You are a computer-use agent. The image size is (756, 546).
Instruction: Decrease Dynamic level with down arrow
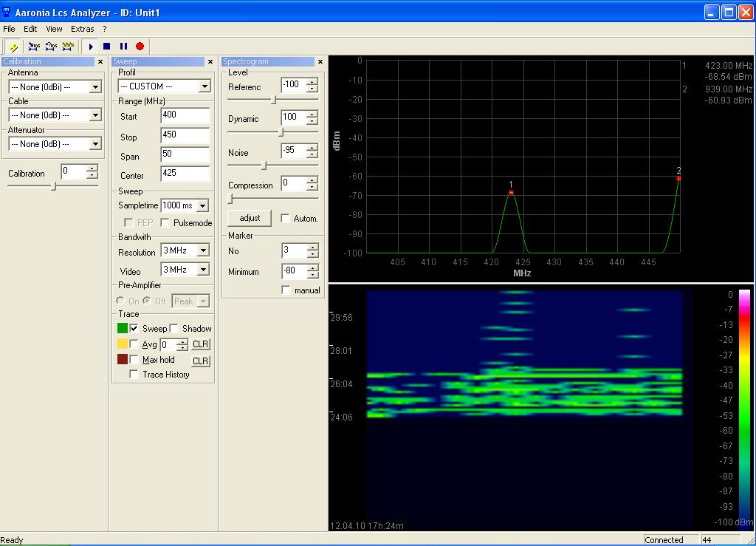coord(312,121)
